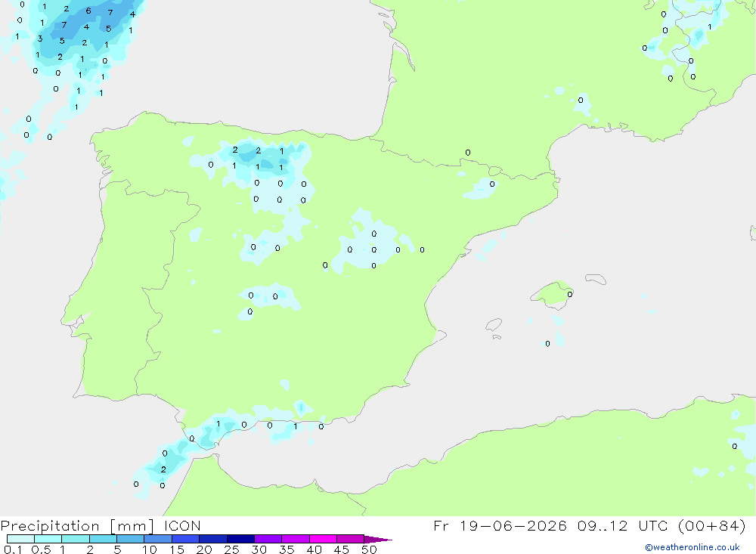
Task: Click the 25–30 mm dark navy swatch
Action: (x=240, y=539)
